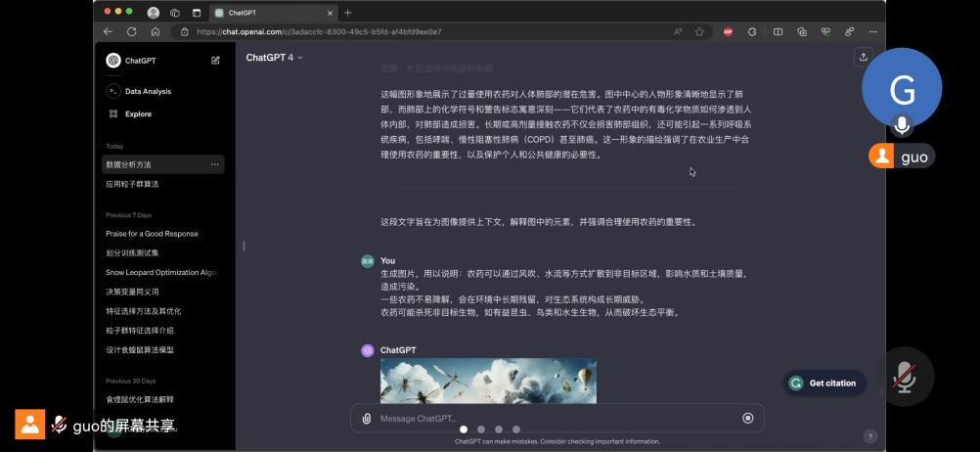Toggle the microphone under the G avatar
The height and width of the screenshot is (452, 980).
click(x=902, y=125)
